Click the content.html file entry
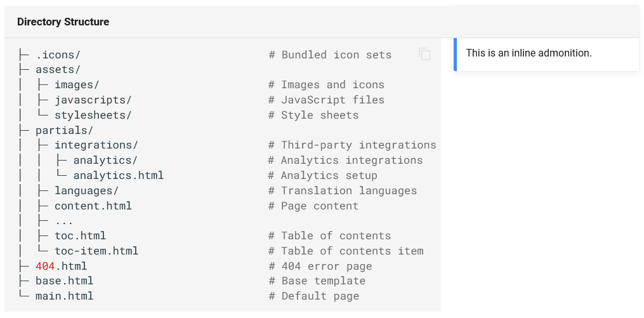This screenshot has height=318, width=644. [93, 206]
